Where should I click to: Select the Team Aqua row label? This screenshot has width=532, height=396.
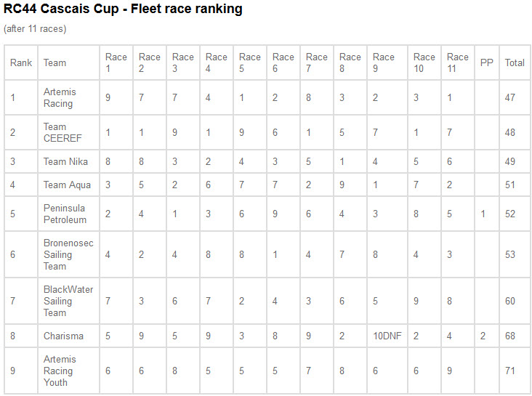tap(68, 185)
